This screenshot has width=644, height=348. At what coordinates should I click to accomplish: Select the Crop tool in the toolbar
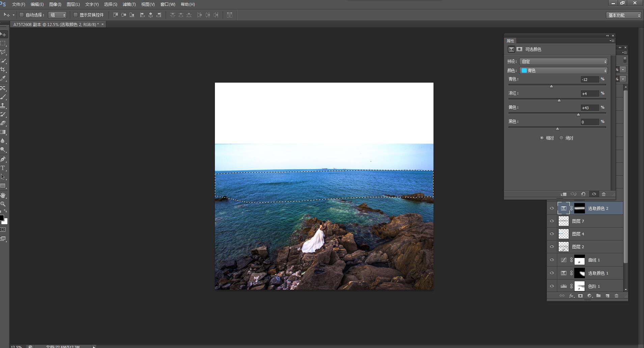(3, 69)
